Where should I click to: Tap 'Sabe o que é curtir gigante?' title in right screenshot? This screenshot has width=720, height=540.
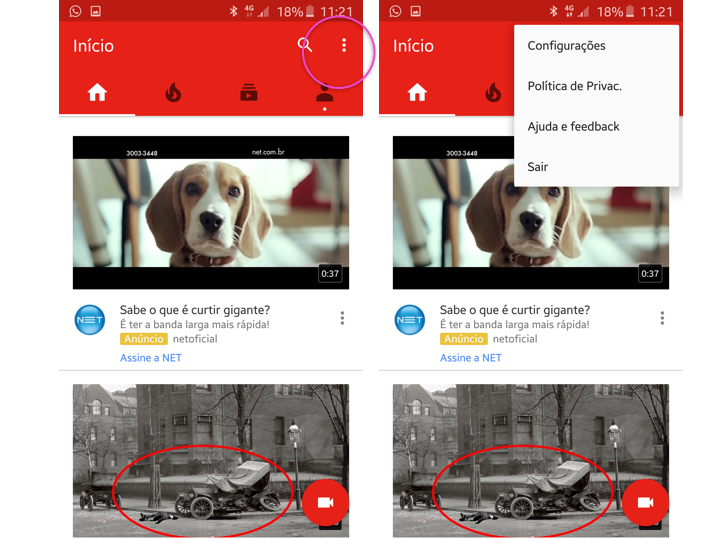click(x=515, y=310)
